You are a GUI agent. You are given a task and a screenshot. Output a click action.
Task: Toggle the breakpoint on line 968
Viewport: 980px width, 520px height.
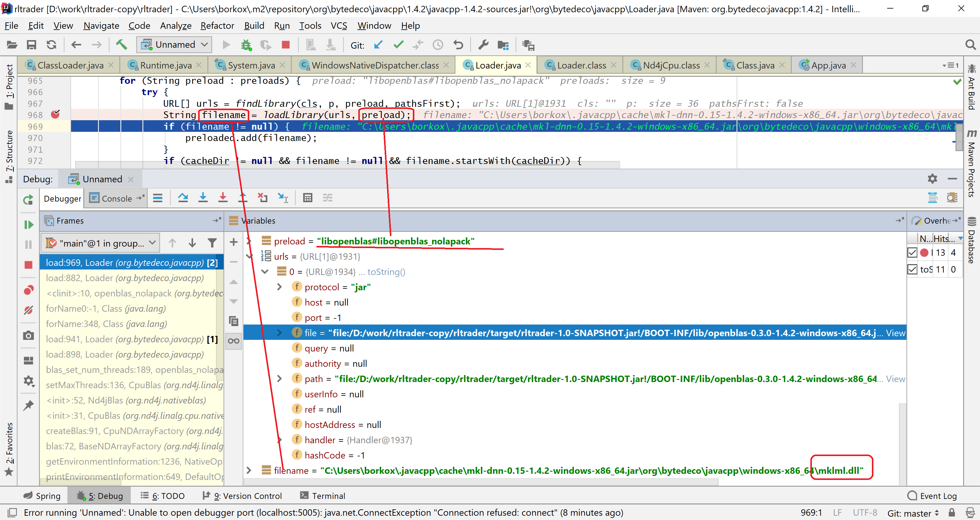55,114
